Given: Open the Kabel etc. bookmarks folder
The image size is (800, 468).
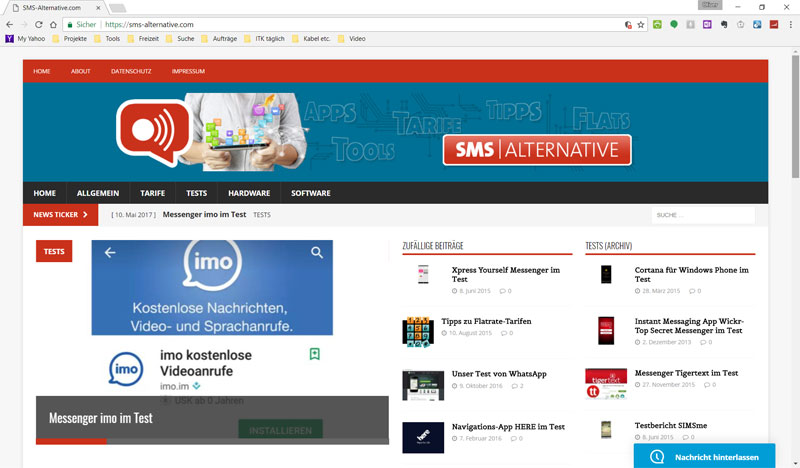Looking at the screenshot, I should [x=311, y=39].
